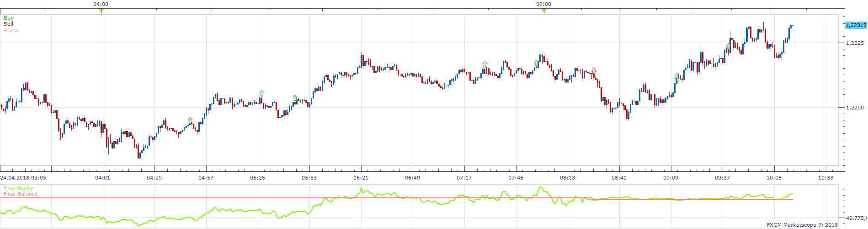Screen dimensions: 868x229
Task: Click the 04:57 time axis label
Action: tap(206, 178)
